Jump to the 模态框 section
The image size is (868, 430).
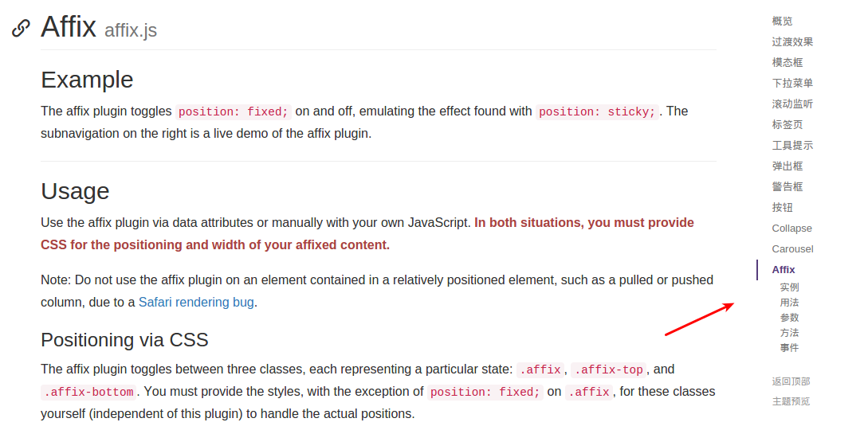click(787, 63)
